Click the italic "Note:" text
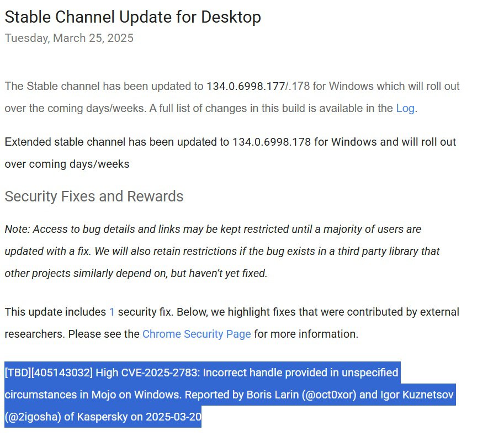 tap(19, 228)
